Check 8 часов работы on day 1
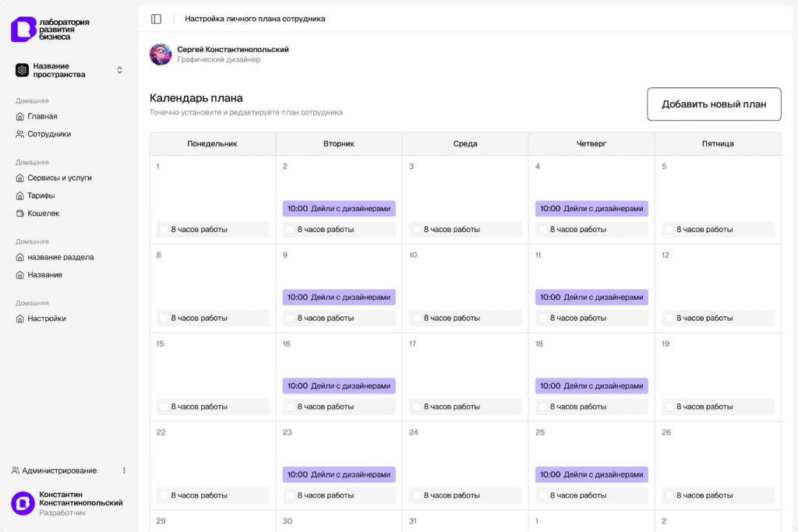Viewport: 798px width, 532px height. 164,230
